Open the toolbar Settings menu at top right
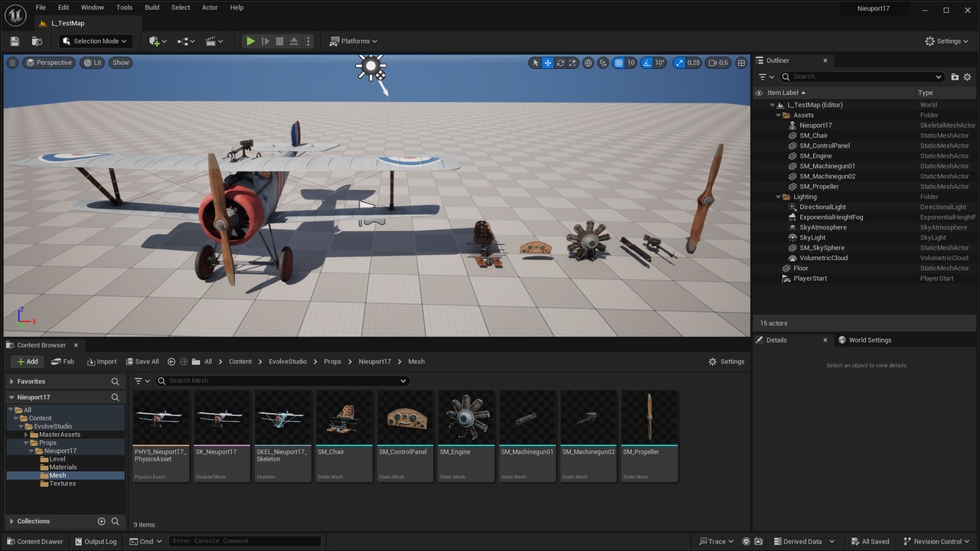This screenshot has width=980, height=551. point(947,41)
